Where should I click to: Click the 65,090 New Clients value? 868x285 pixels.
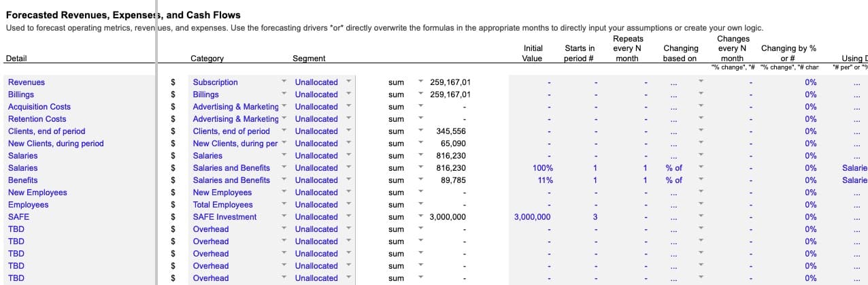coord(453,144)
